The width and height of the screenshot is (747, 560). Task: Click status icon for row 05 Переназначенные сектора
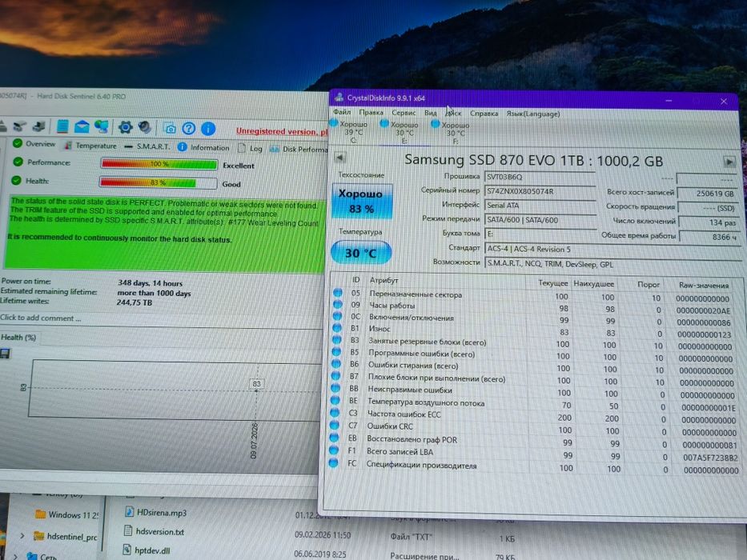[x=338, y=292]
